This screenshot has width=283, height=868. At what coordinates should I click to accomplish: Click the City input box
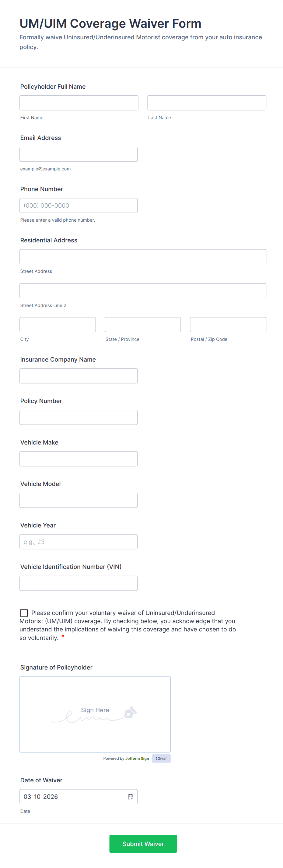coord(58,324)
